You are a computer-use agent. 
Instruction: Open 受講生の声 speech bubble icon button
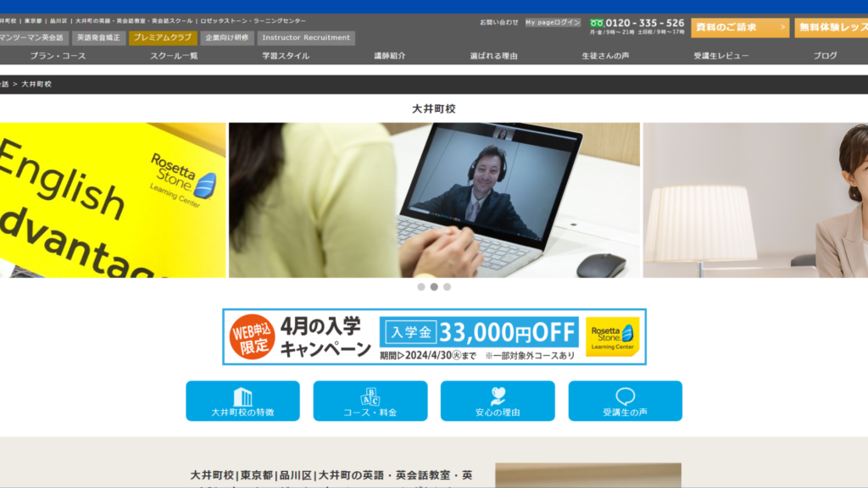(x=625, y=401)
